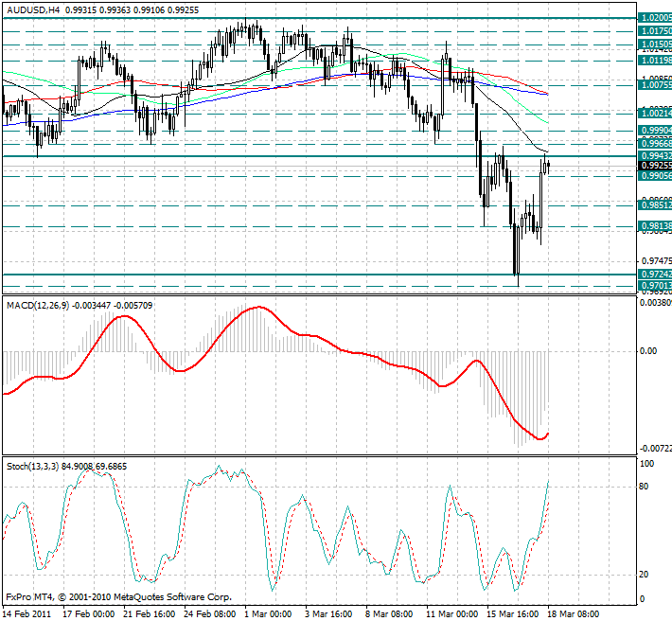Viewport: 672px width, 621px height.
Task: Click the 0.9943 price level tag
Action: click(655, 155)
